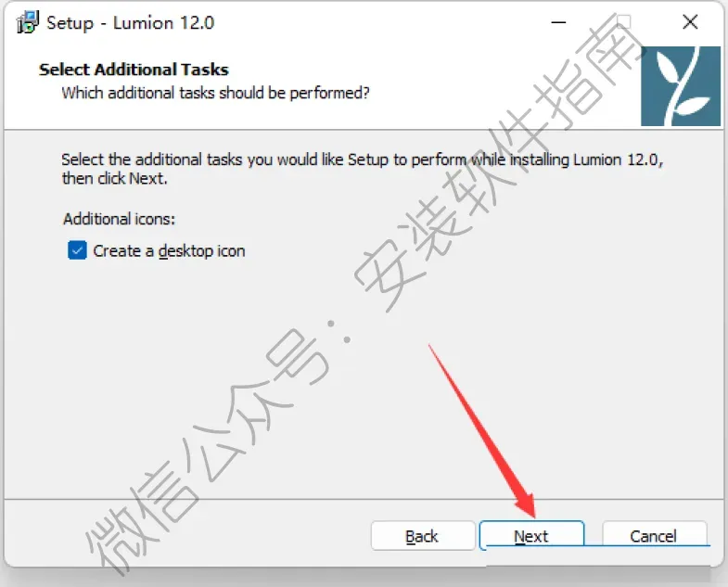Click the bottom button bar empty space
Viewport: 728px width, 587px height.
[185, 534]
